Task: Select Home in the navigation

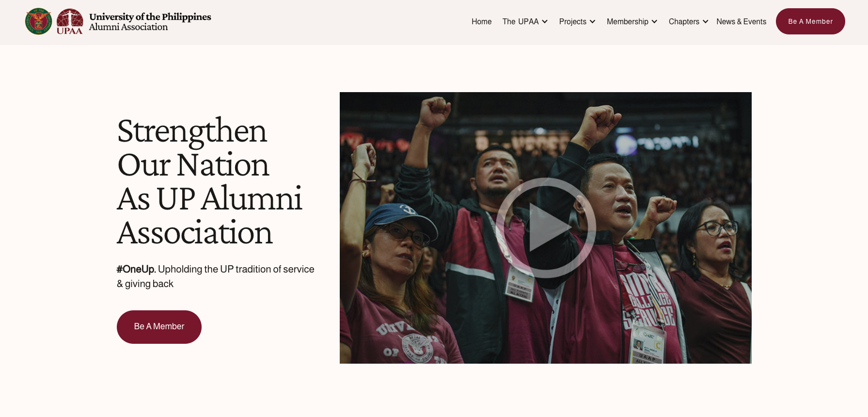Action: pyautogui.click(x=481, y=21)
